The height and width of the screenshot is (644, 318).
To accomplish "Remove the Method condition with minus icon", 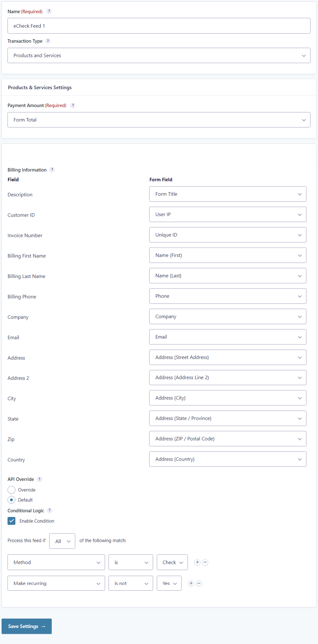I will pos(205,562).
